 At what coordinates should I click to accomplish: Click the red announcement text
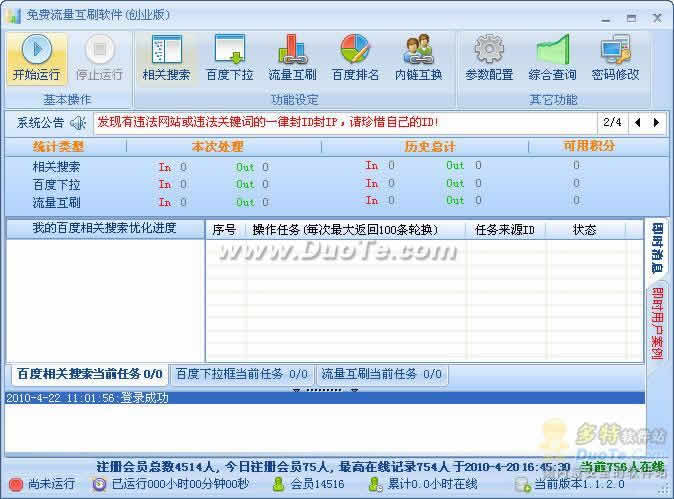(268, 122)
